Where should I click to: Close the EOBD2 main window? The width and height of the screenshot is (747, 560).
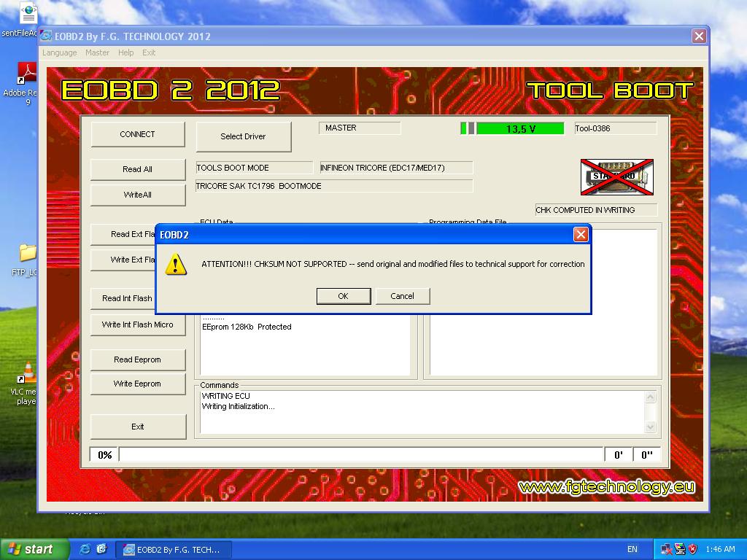[x=699, y=36]
